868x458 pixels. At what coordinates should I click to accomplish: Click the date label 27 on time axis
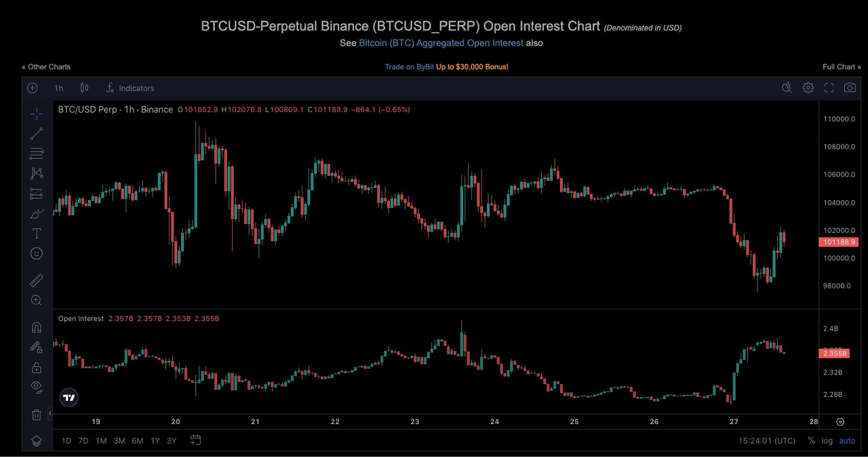coord(734,421)
